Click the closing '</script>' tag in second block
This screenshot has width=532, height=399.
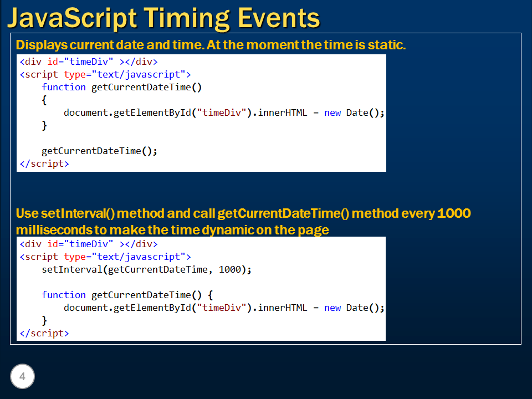(x=43, y=332)
